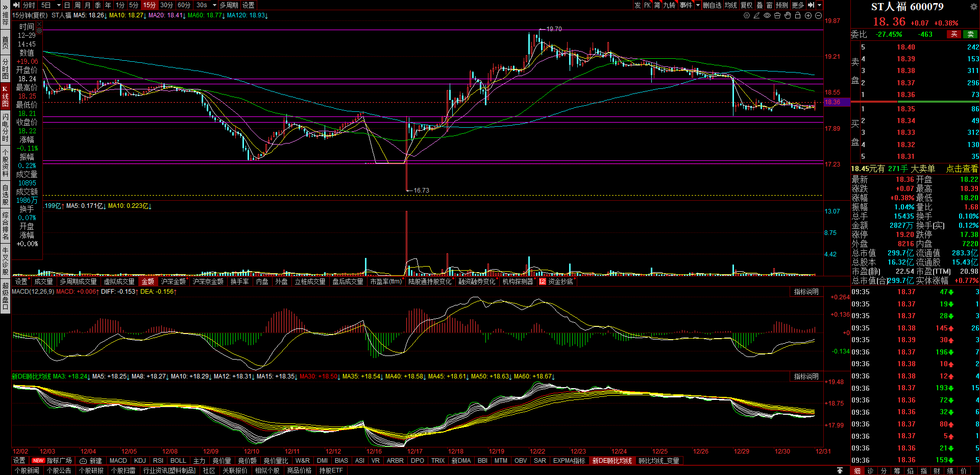Select 顾比均线_变量 indicator tab

click(x=659, y=461)
